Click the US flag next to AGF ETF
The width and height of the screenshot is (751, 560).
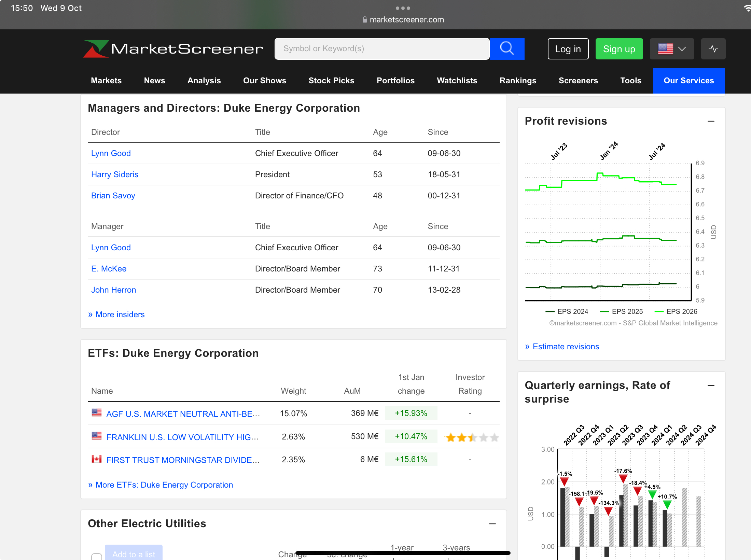click(97, 413)
